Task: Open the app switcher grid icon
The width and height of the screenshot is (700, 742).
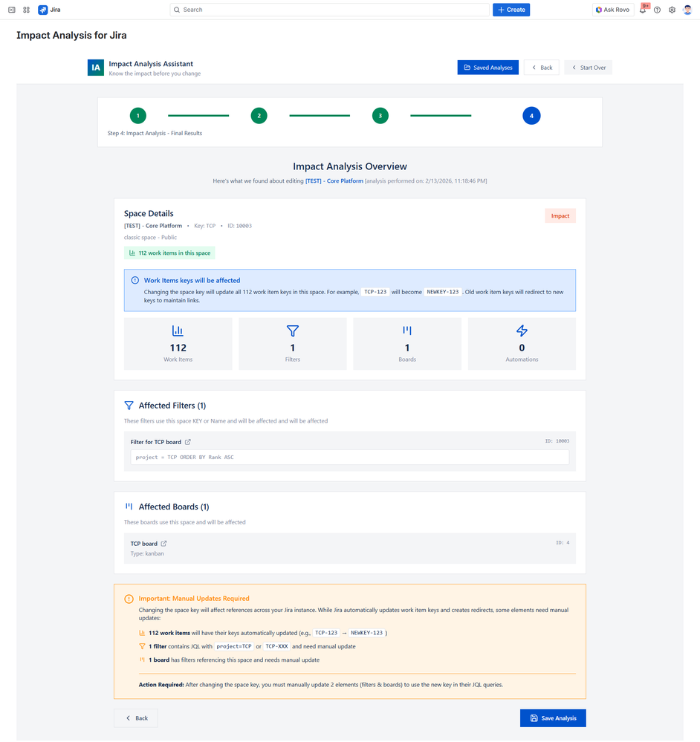Action: click(x=27, y=9)
